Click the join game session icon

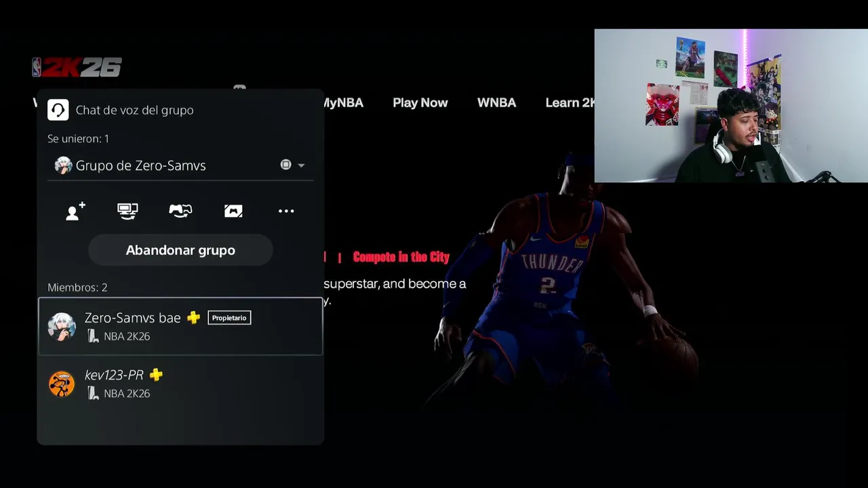233,211
